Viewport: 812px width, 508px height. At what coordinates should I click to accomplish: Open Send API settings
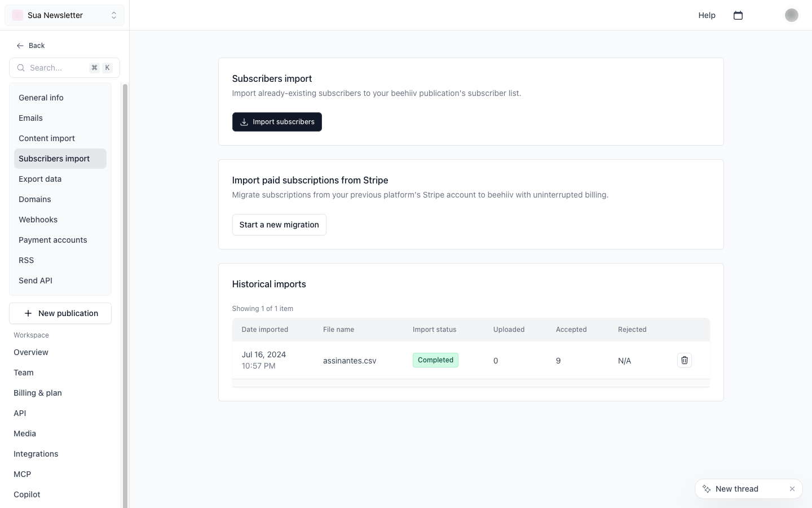[60, 281]
